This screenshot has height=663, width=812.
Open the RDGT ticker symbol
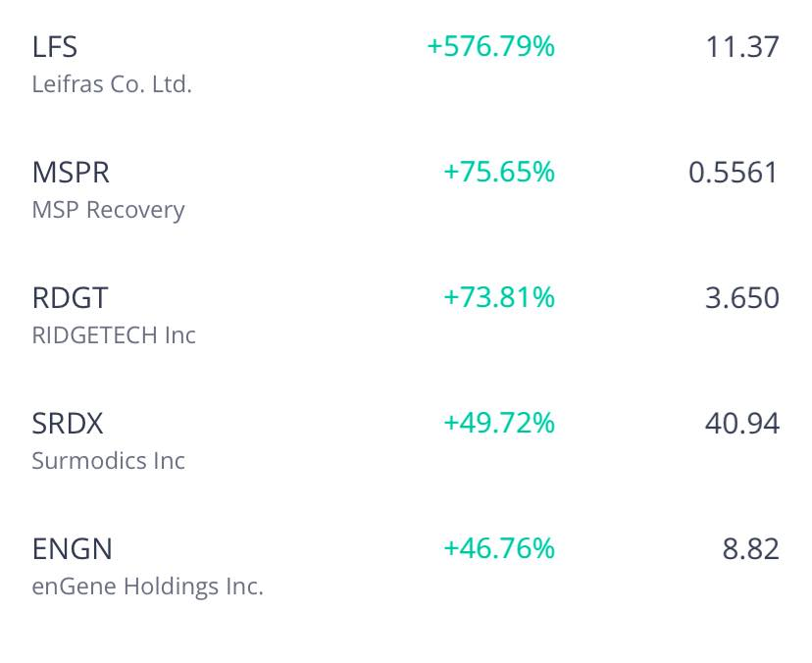coord(70,297)
